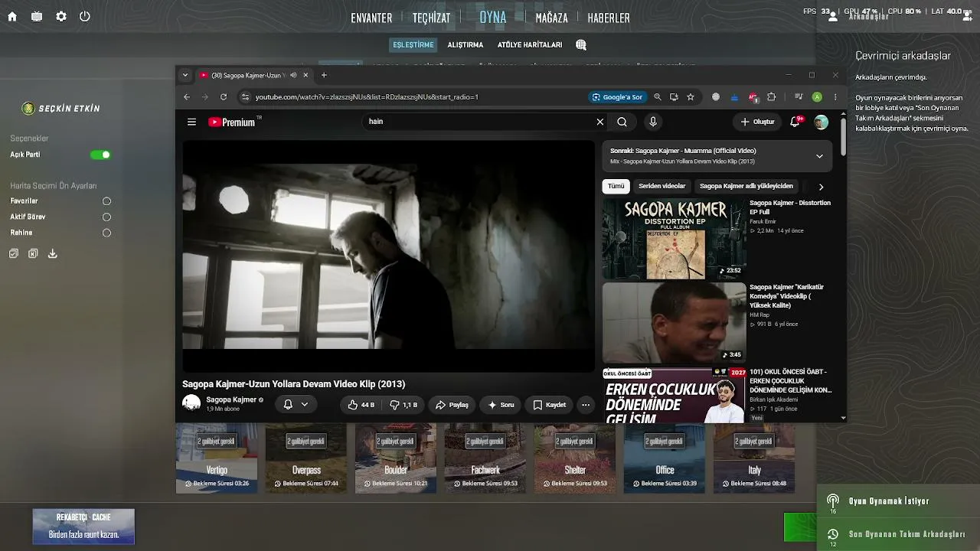Reload the YouTube page

click(224, 97)
